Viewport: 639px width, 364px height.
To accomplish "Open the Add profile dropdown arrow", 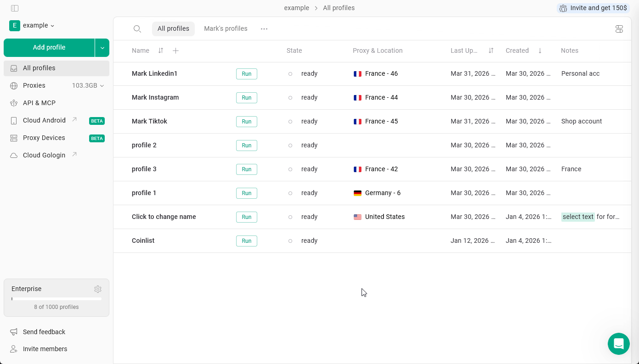I will click(x=102, y=48).
